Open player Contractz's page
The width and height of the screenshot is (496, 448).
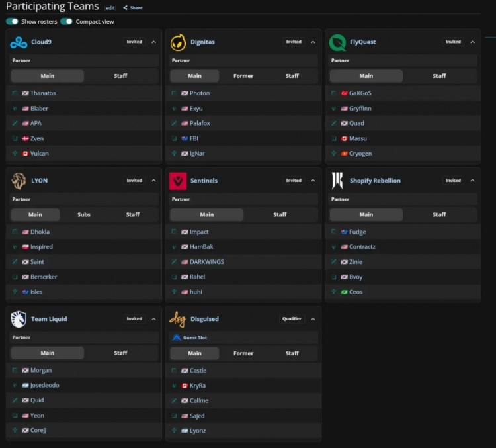pos(362,247)
